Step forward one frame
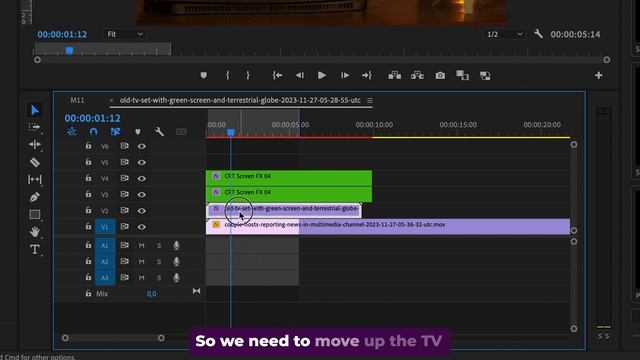 [344, 76]
